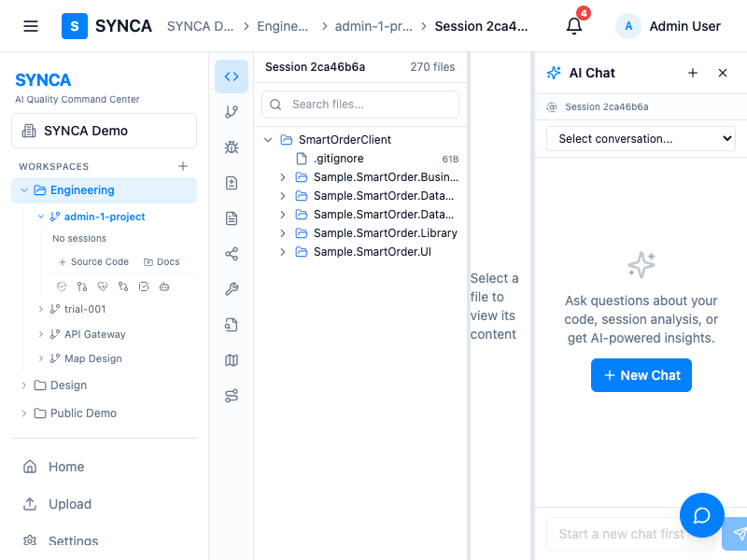Viewport: 747px width, 560px height.
Task: Click the file diff plus-minus icon
Action: point(232,183)
